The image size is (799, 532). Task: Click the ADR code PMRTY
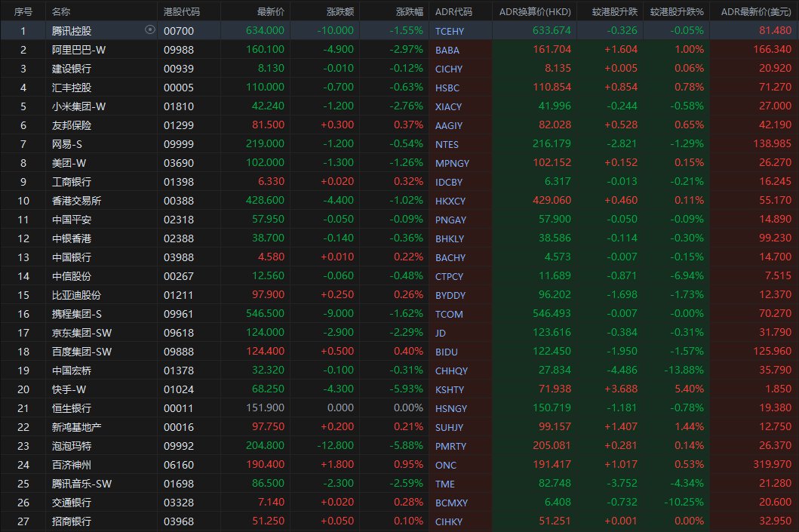pyautogui.click(x=450, y=446)
